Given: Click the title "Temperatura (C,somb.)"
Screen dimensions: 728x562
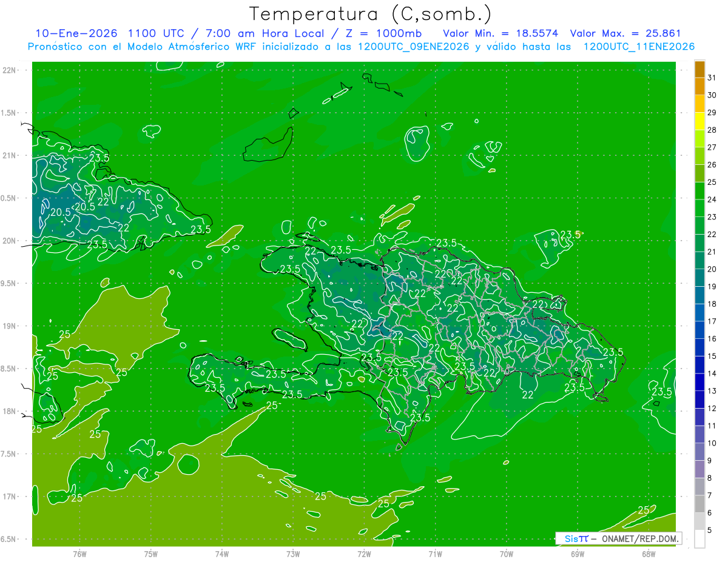Looking at the screenshot, I should [x=370, y=14].
